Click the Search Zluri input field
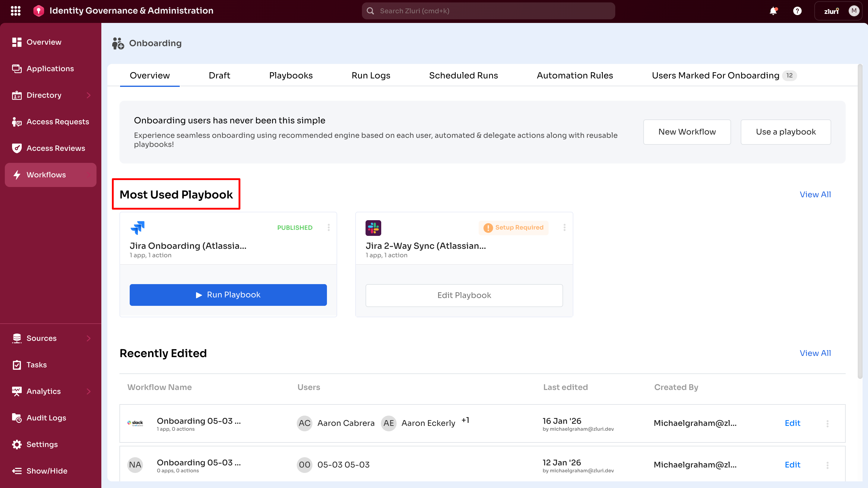Viewport: 868px width, 488px height. 488,11
